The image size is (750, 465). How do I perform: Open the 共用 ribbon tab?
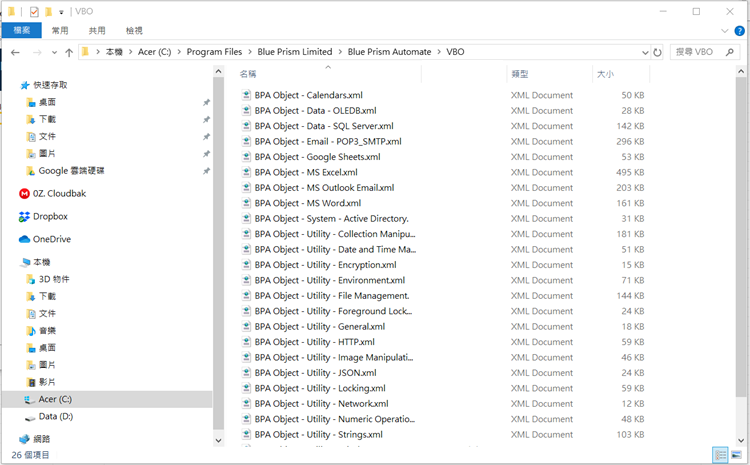tap(97, 30)
